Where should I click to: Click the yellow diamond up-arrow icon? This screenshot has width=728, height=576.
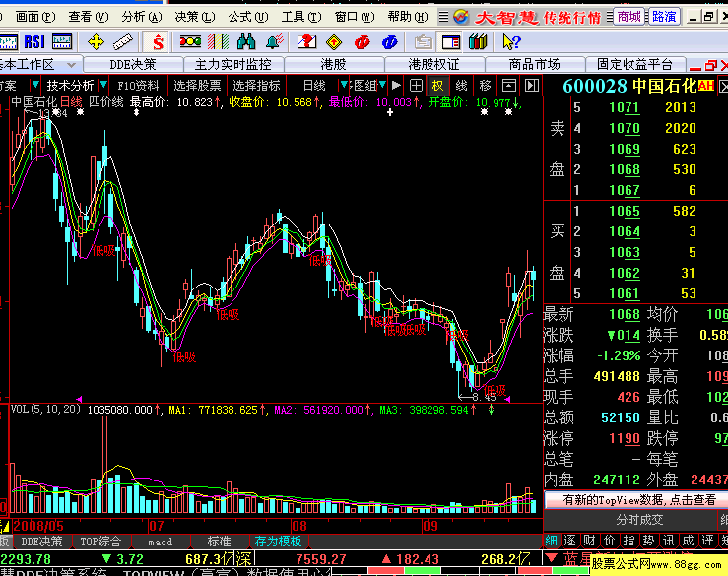tap(334, 42)
